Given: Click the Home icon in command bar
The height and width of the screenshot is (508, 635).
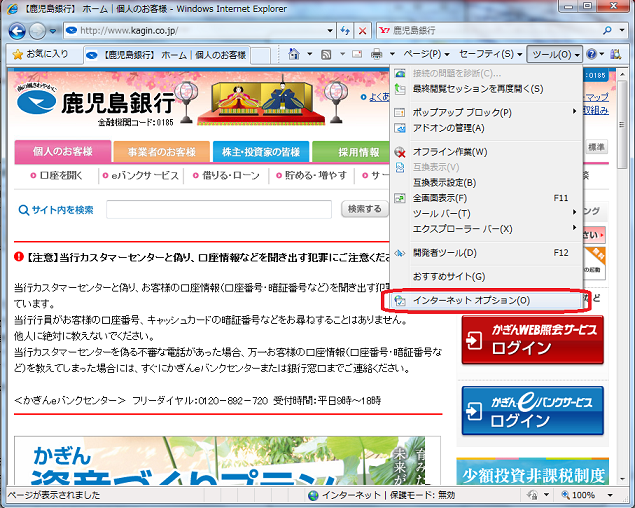Looking at the screenshot, I should 294,54.
